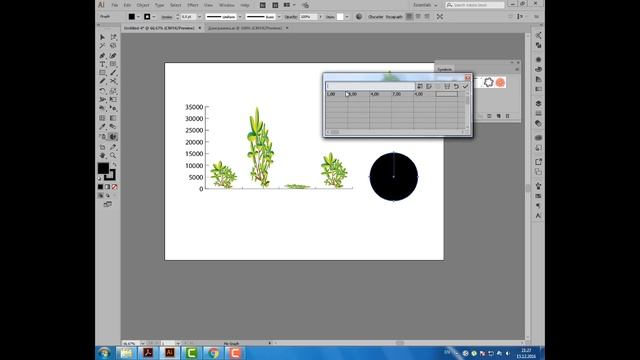Open Adobe Illustrator from Windows taskbar
This screenshot has width=640, height=360.
169,353
